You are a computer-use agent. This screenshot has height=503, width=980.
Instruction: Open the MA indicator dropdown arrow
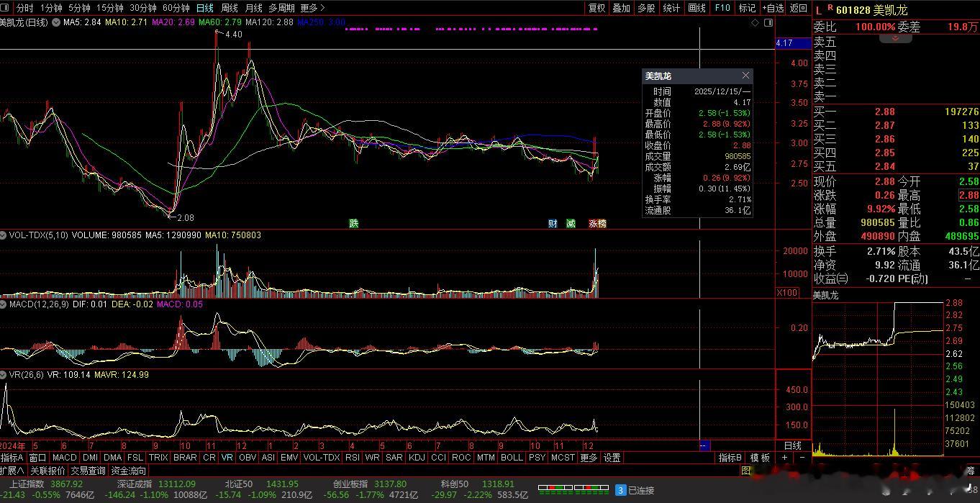pos(57,22)
